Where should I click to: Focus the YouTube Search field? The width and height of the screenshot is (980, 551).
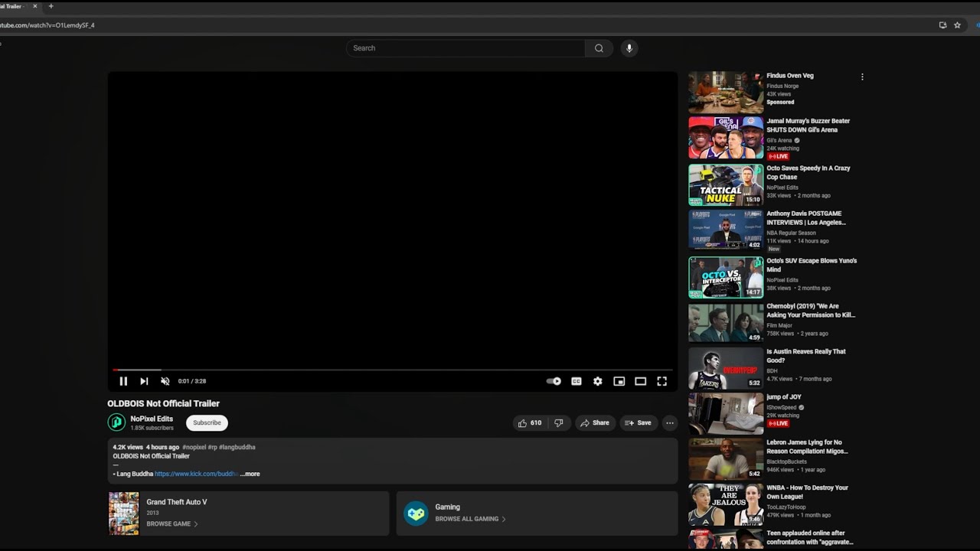[465, 48]
